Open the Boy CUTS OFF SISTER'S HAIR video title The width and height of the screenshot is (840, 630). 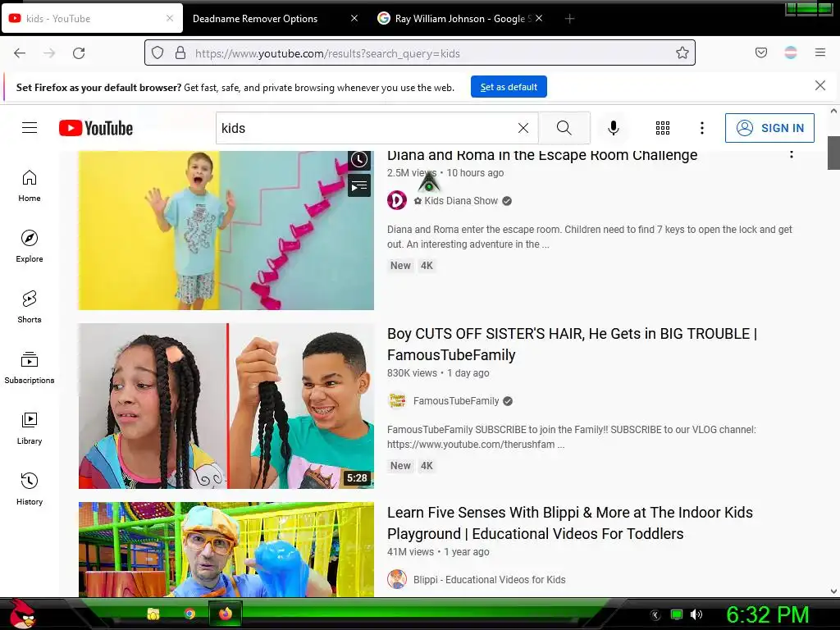(572, 344)
